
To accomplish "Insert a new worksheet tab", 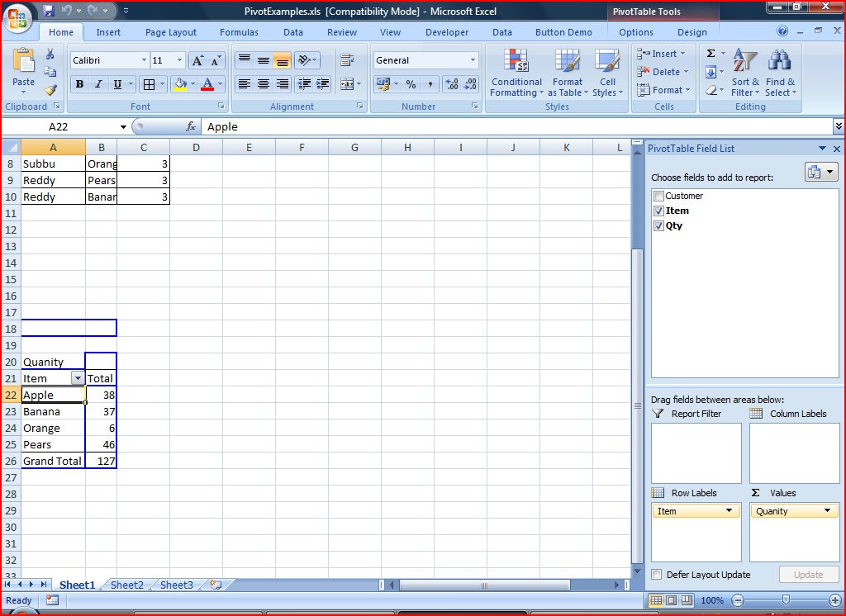I will [216, 585].
